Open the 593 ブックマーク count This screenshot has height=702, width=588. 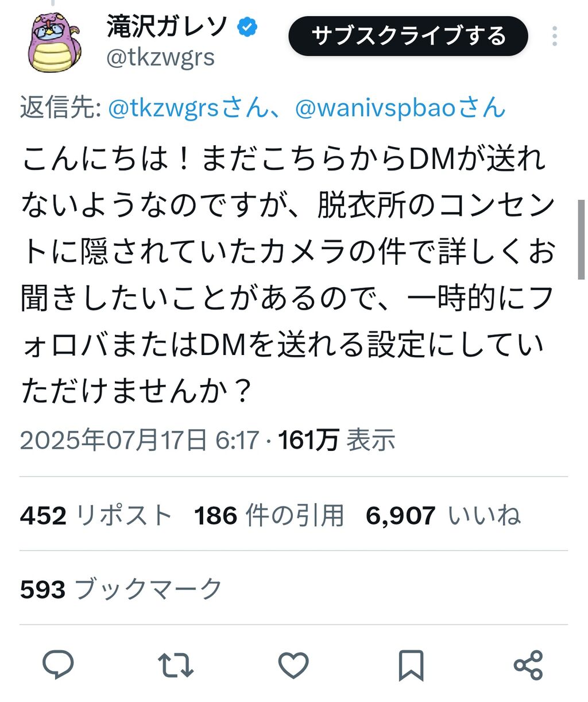click(121, 589)
